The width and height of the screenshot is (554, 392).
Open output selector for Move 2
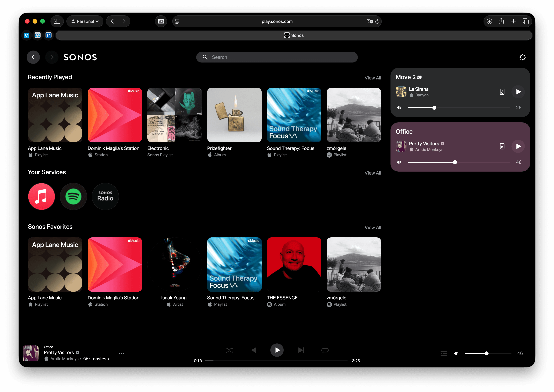click(x=502, y=92)
